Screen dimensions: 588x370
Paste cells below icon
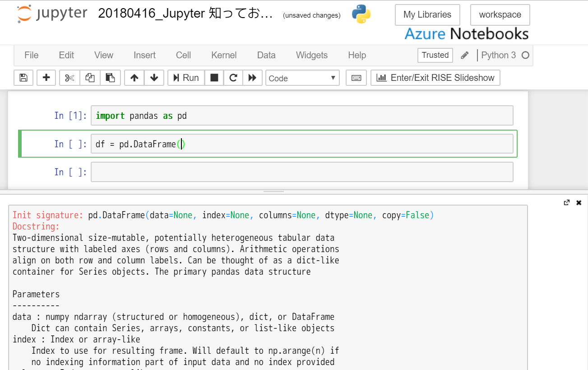coord(110,78)
